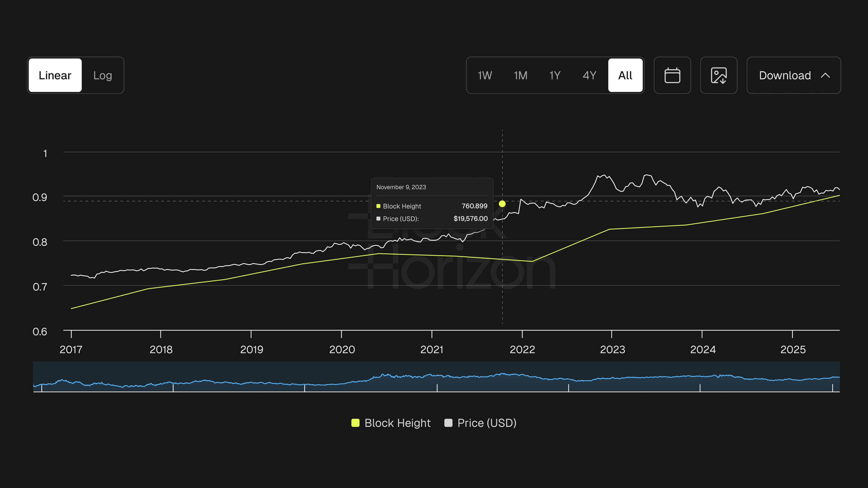Click the 2020 x-axis tick label
Viewport: 868px width, 488px height.
click(x=342, y=349)
